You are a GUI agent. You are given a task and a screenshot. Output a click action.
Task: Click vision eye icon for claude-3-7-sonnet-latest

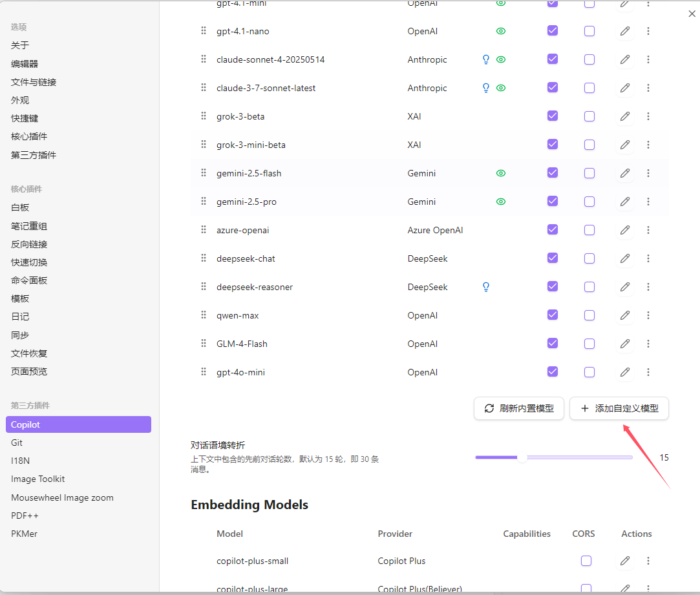(x=501, y=88)
